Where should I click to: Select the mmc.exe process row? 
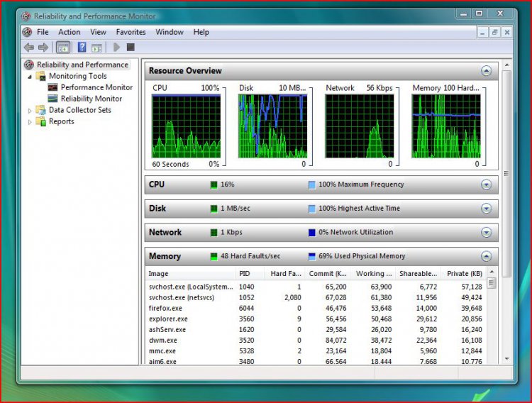tap(316, 351)
